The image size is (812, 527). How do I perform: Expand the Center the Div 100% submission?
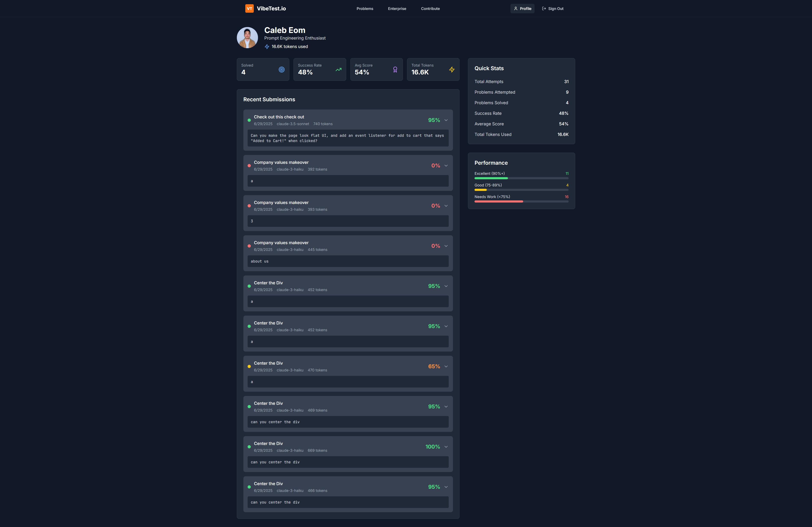pyautogui.click(x=446, y=447)
